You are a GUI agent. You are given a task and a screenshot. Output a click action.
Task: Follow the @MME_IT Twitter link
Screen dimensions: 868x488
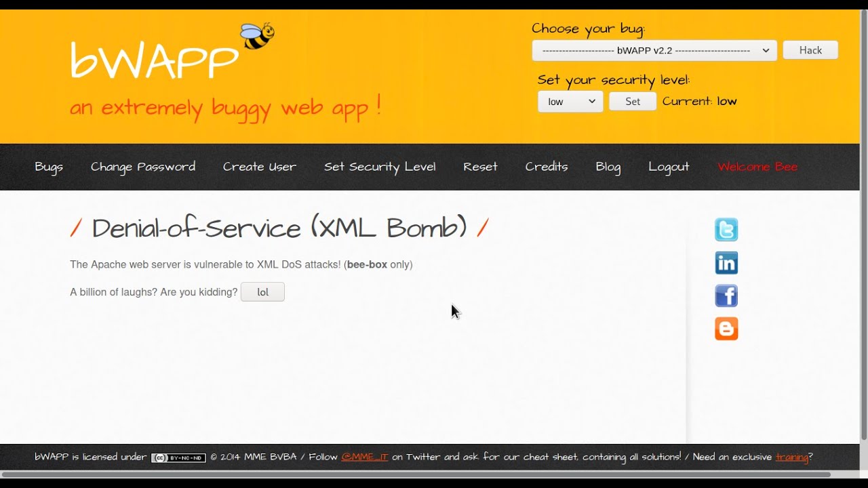pyautogui.click(x=365, y=457)
